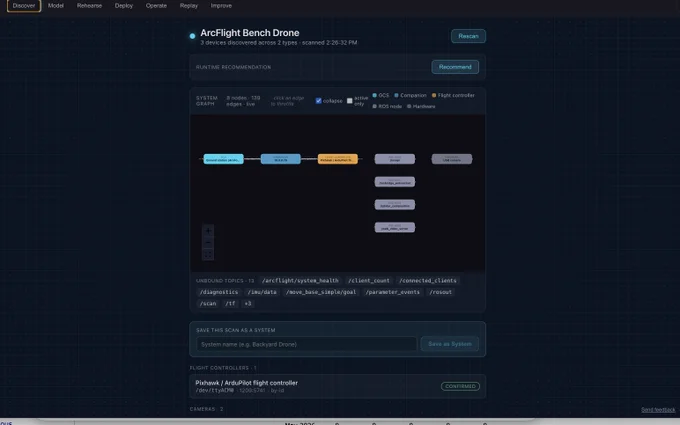The image size is (680, 425).
Task: Click the /client_count topic chip
Action: (x=369, y=281)
